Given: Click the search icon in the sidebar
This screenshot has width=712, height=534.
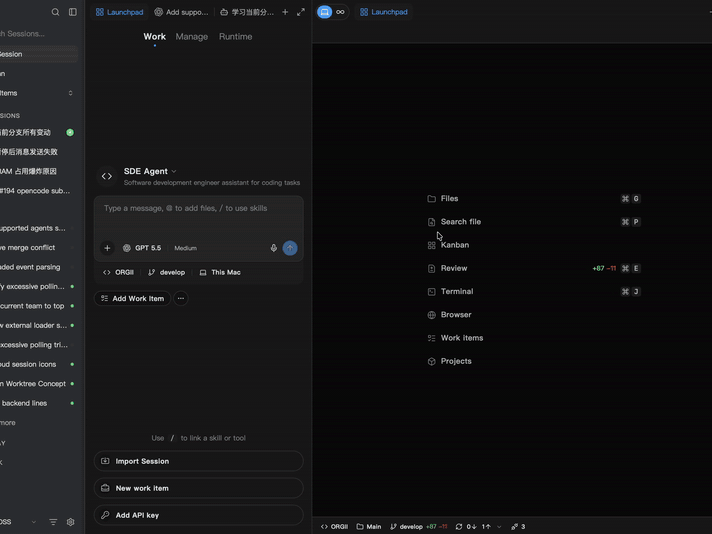Looking at the screenshot, I should tap(55, 12).
